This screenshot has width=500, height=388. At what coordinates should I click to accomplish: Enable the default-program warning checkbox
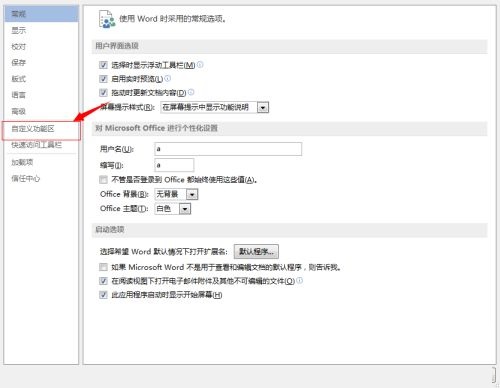coord(103,267)
